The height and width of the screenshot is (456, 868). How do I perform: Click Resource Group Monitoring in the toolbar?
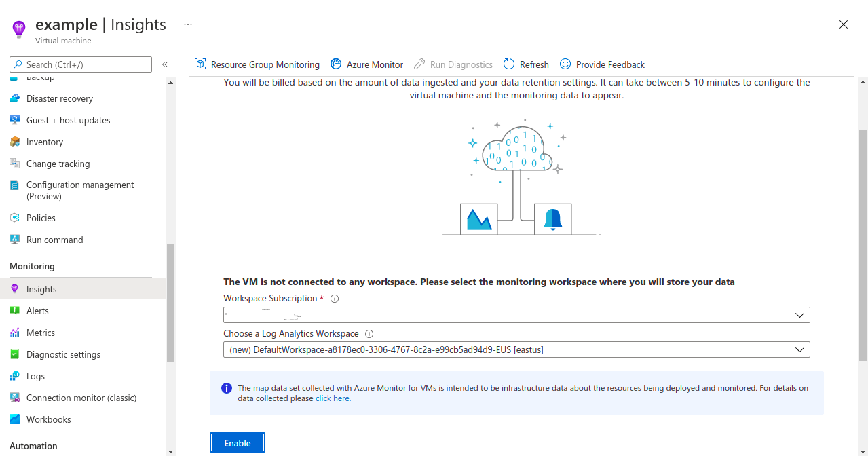coord(257,64)
